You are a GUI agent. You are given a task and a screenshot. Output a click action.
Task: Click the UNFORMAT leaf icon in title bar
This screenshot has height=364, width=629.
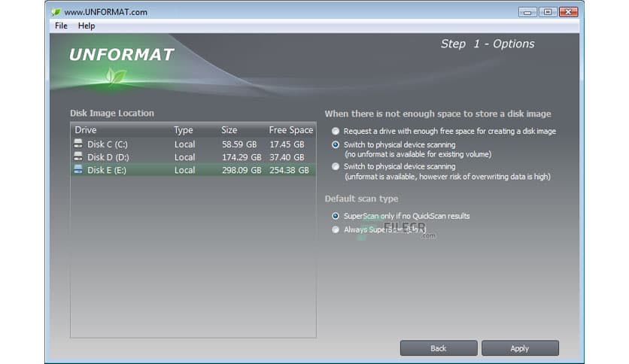pos(56,12)
